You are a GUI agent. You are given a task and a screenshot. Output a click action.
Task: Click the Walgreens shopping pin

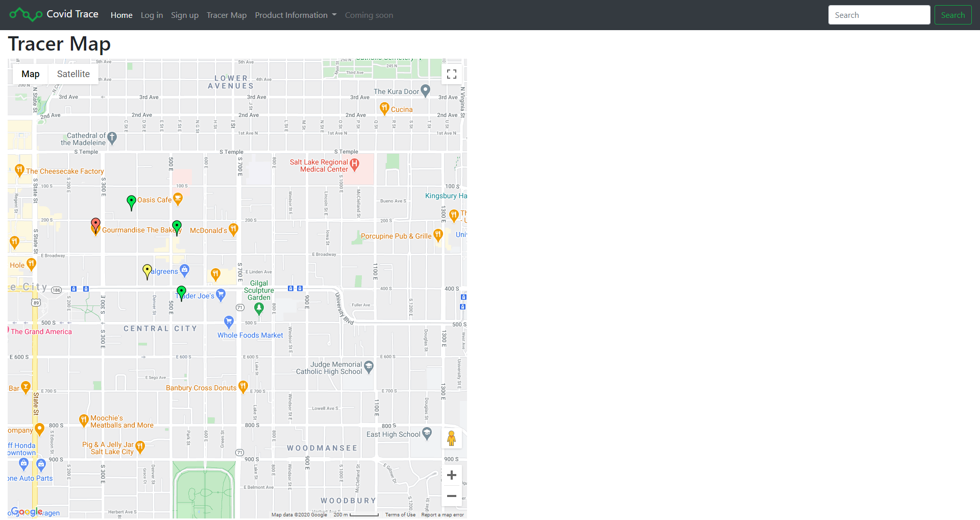coord(185,270)
